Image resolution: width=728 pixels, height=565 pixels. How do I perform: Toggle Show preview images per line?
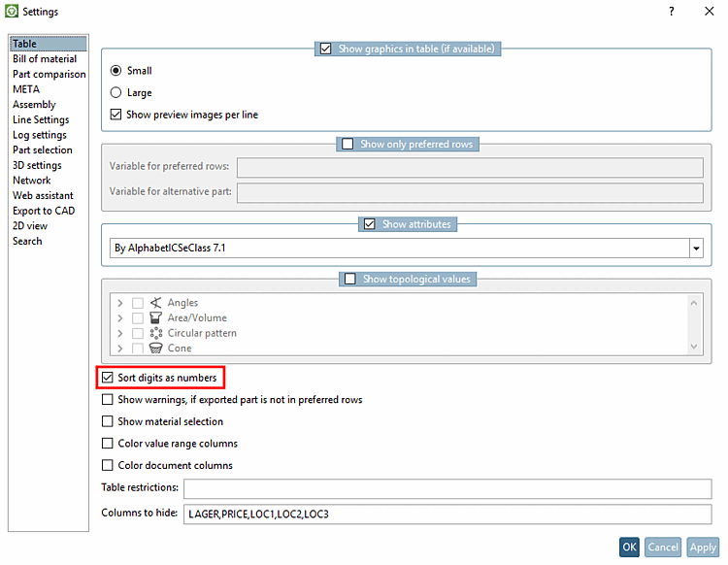pos(117,115)
